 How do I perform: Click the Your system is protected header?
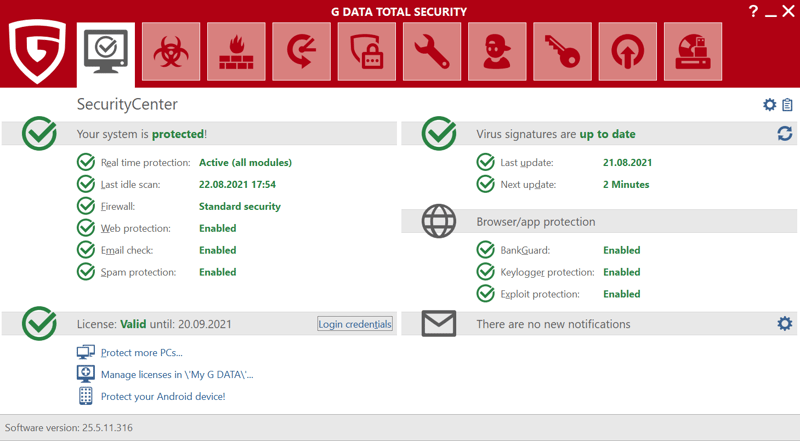point(142,134)
